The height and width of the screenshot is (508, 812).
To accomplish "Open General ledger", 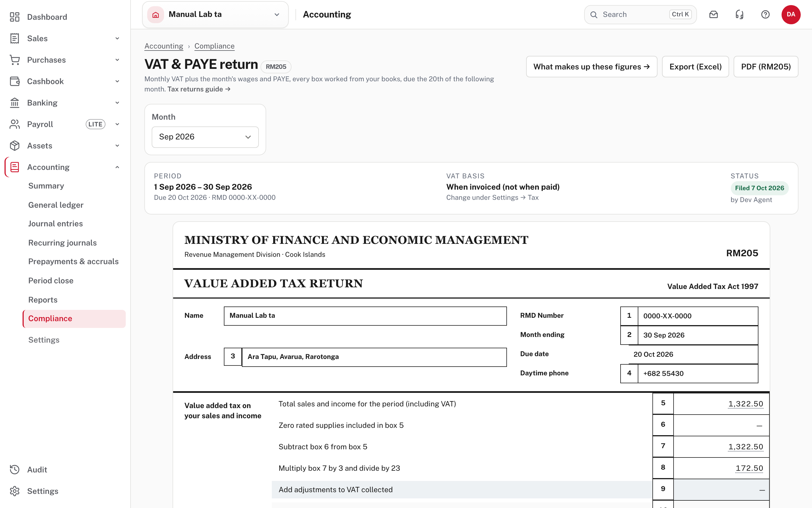I will (x=56, y=205).
